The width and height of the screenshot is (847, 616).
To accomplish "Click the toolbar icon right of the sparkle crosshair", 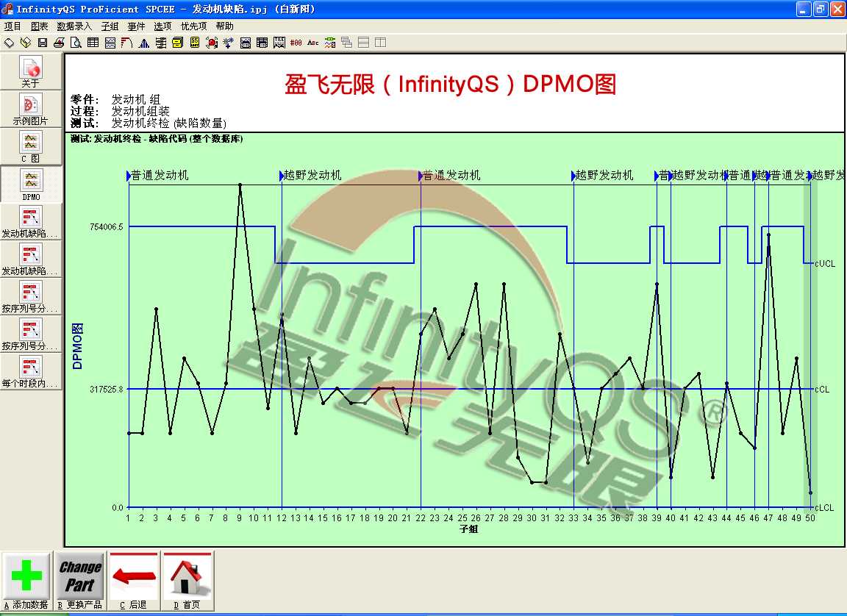I will tap(246, 43).
